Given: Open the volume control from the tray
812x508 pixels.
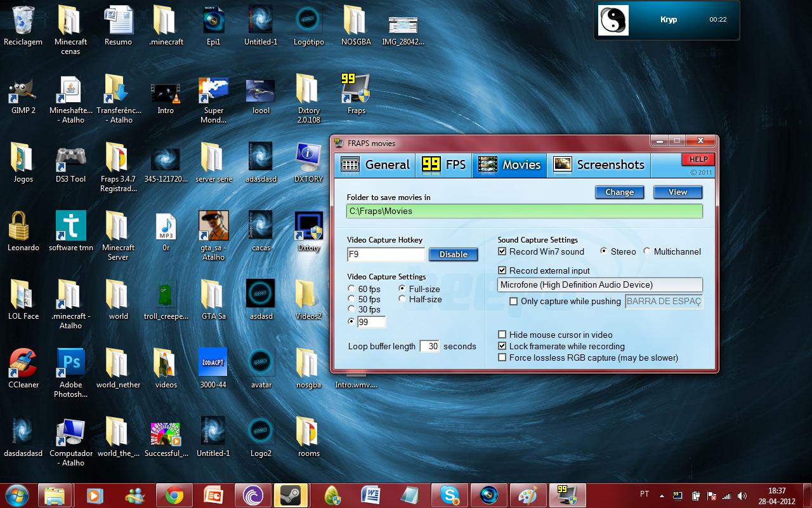Looking at the screenshot, I should [x=742, y=495].
